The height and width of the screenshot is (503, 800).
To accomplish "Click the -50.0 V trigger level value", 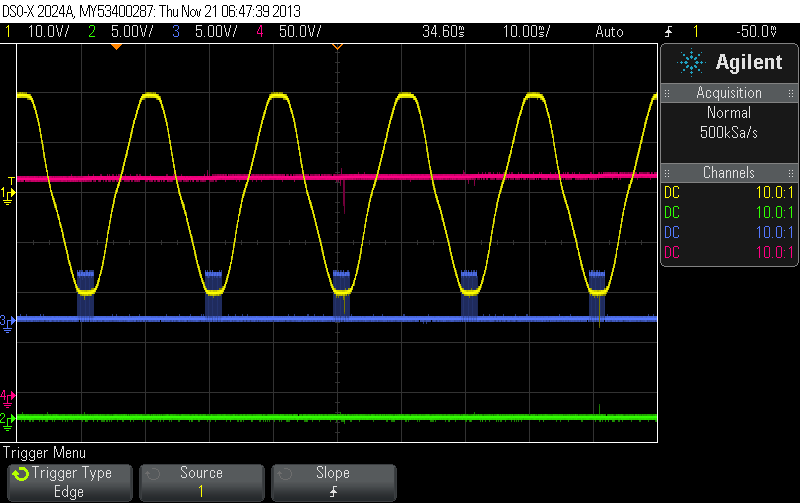I will tap(757, 32).
